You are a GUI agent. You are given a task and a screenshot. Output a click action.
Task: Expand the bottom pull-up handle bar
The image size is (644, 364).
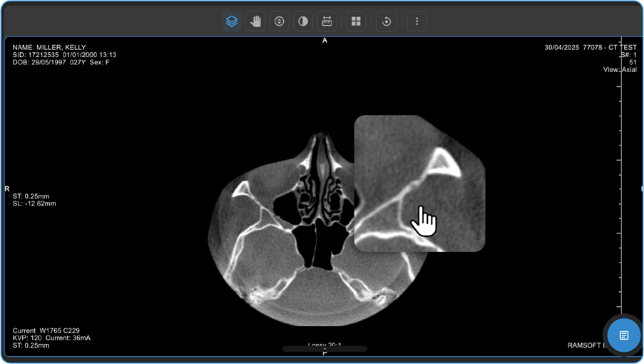tap(324, 349)
